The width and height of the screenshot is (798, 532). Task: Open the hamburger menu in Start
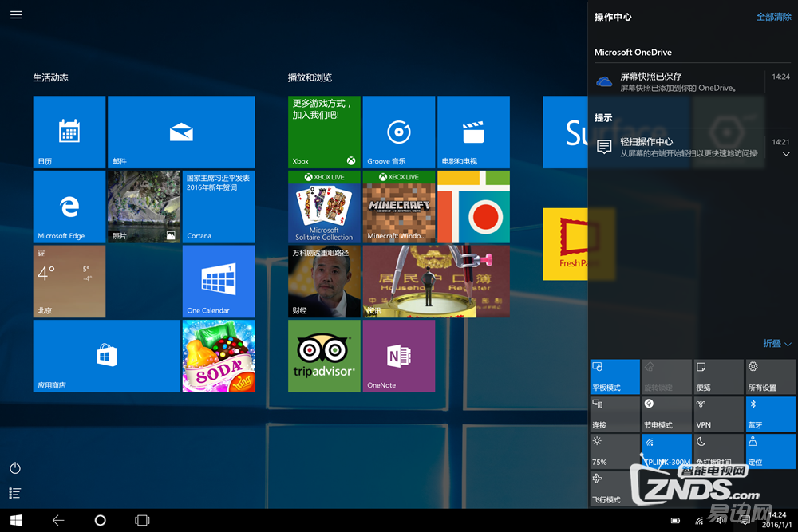click(x=16, y=14)
